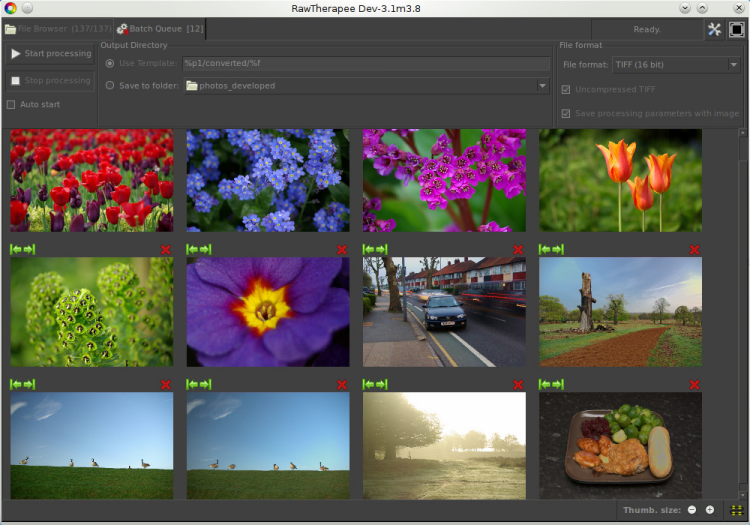The image size is (750, 525).
Task: Send the tree landscape photo to queue end
Action: click(557, 249)
